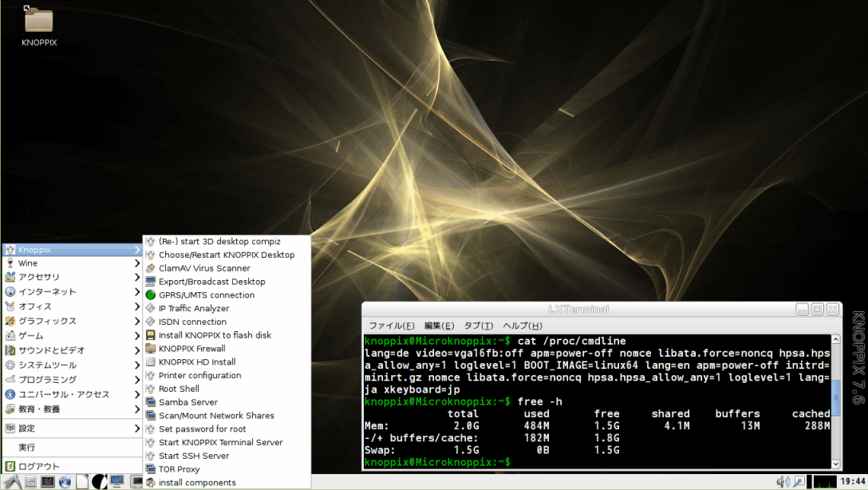Expand the オフィス submenu arrow
The image size is (868, 490).
(136, 306)
